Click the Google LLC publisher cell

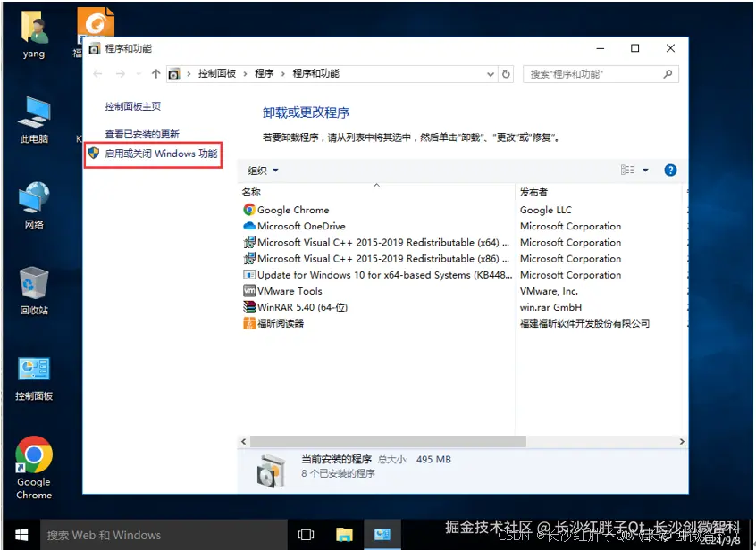[x=546, y=210]
